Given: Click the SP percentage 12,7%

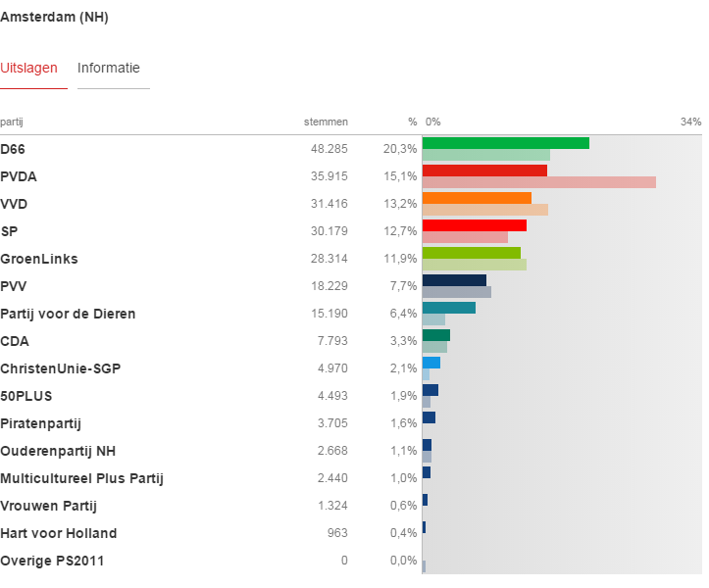Looking at the screenshot, I should coord(400,231).
